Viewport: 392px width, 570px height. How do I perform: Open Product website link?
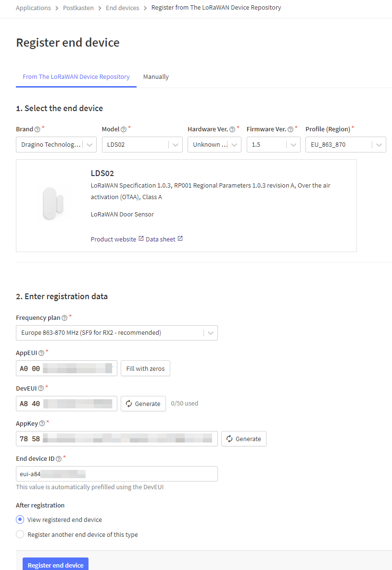pos(114,239)
